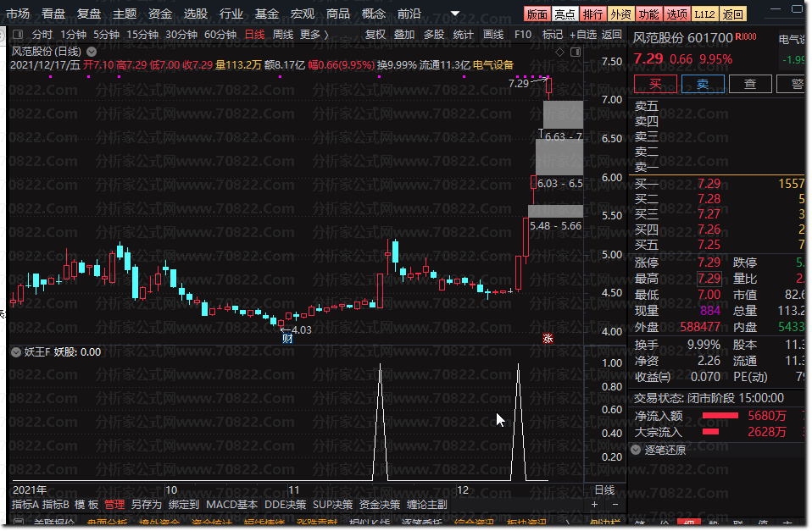
Task: Click the red 买 buy button
Action: 655,84
